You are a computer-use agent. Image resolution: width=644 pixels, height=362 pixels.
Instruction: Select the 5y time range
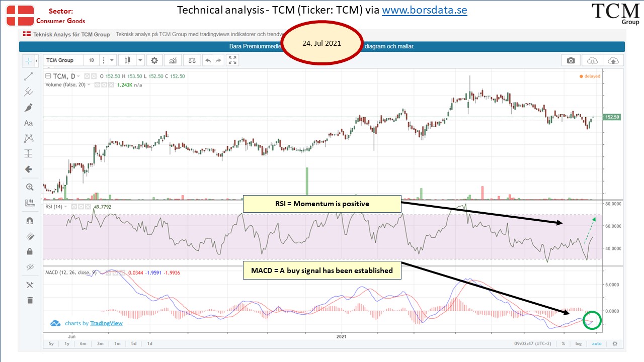tap(51, 343)
